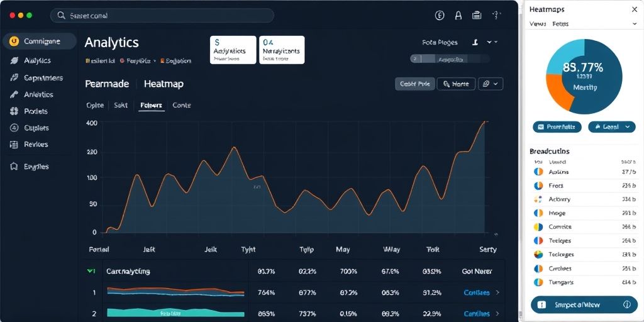Image resolution: width=644 pixels, height=322 pixels.
Task: Click the Podlets icon in the sidebar
Action: tap(13, 111)
